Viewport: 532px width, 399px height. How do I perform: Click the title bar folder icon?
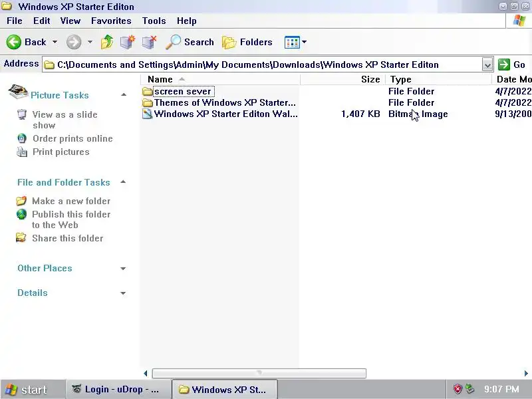(7, 6)
